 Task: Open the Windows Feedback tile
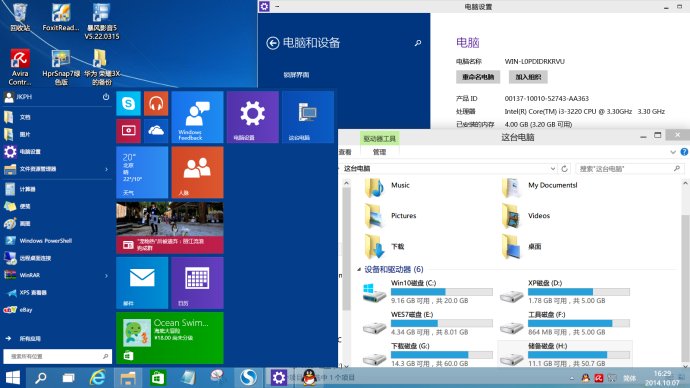198,117
